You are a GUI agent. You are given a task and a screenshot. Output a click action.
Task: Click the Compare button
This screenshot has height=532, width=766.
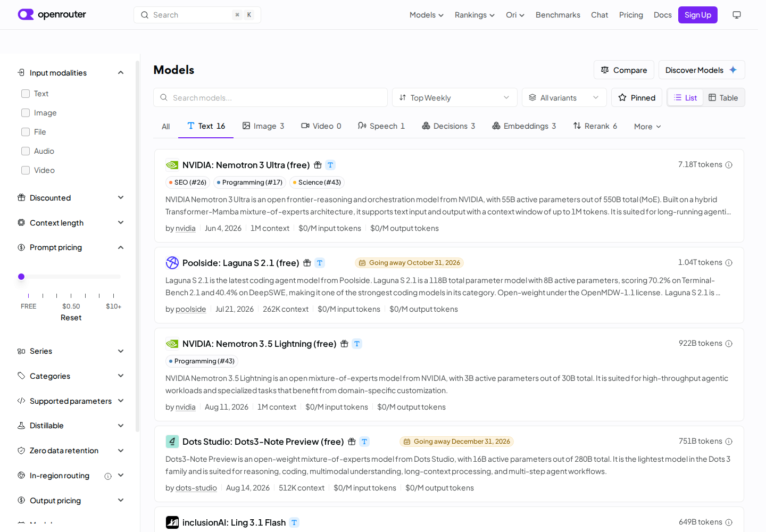(x=624, y=70)
